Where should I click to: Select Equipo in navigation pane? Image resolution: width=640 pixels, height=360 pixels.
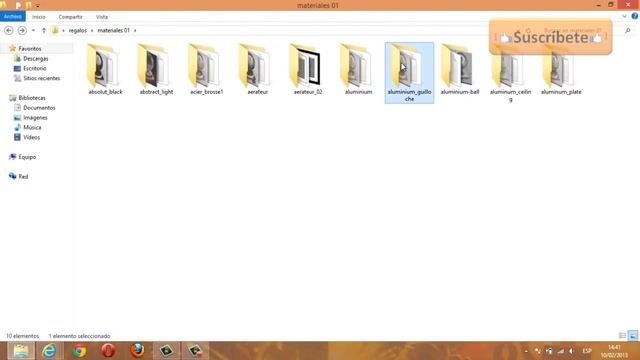point(27,157)
